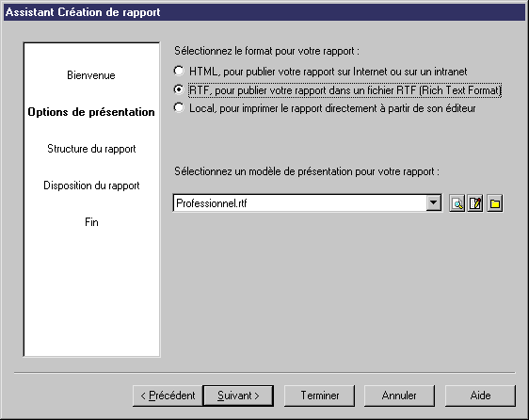
Task: Go to the Bienvenue step
Action: 91,75
